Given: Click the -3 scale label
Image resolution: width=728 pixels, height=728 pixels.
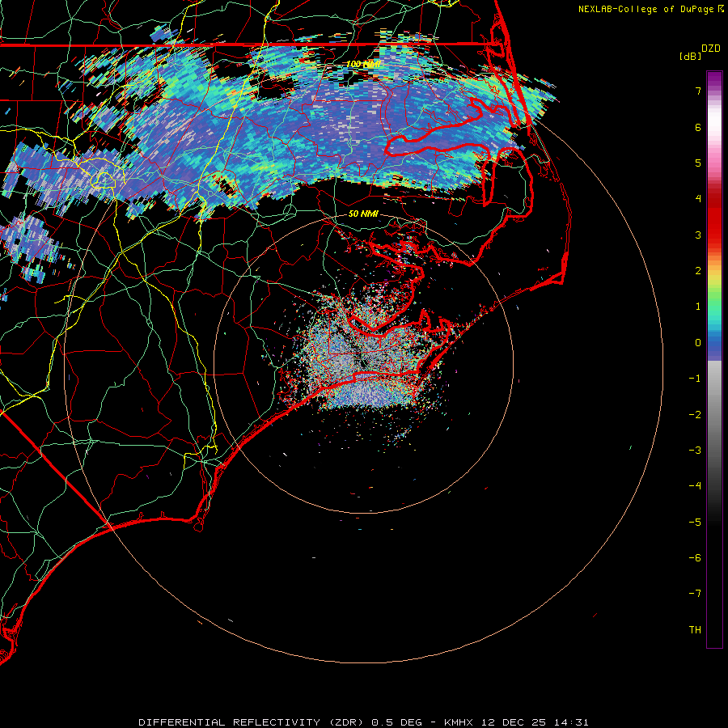Looking at the screenshot, I should click(695, 451).
